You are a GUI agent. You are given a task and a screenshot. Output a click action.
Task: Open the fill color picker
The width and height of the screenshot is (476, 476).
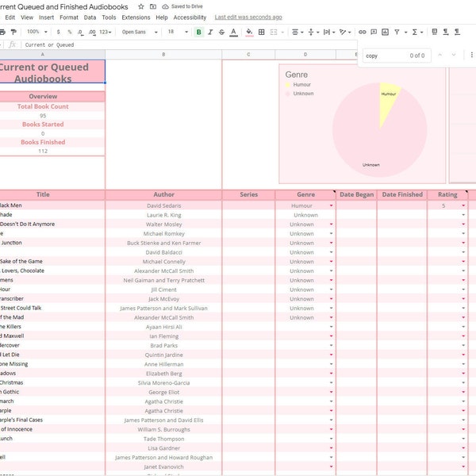(x=249, y=32)
